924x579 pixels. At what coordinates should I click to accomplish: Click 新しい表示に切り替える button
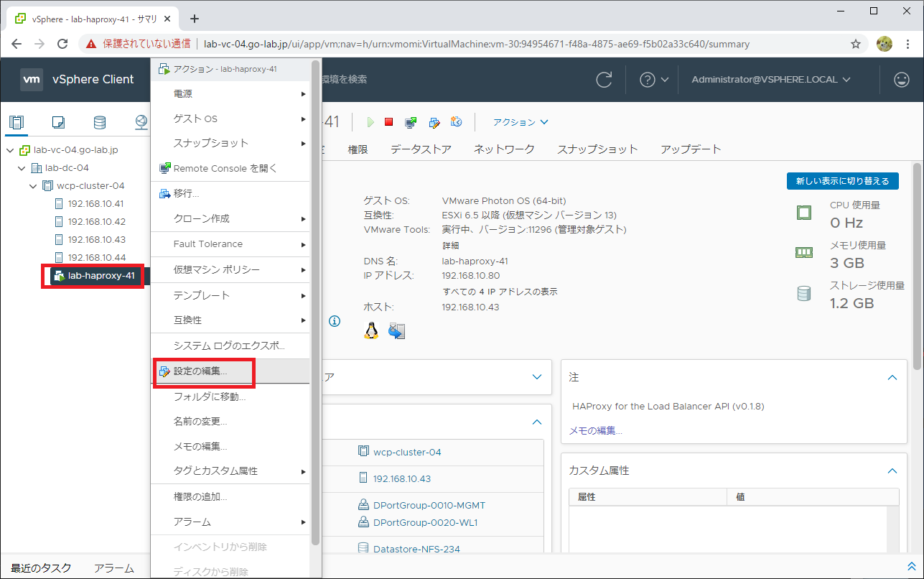(843, 181)
